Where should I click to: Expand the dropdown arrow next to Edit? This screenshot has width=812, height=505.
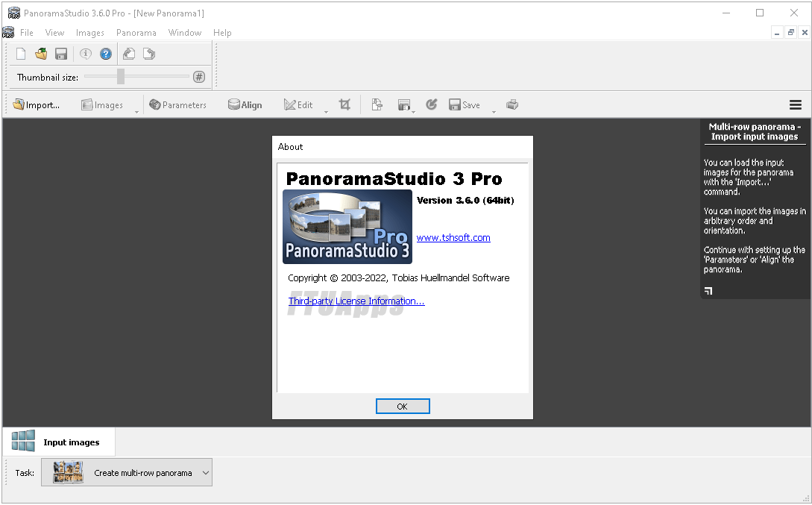click(327, 111)
